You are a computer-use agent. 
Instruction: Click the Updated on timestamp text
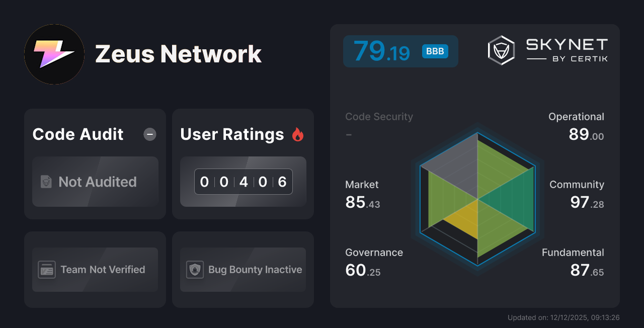pyautogui.click(x=563, y=317)
